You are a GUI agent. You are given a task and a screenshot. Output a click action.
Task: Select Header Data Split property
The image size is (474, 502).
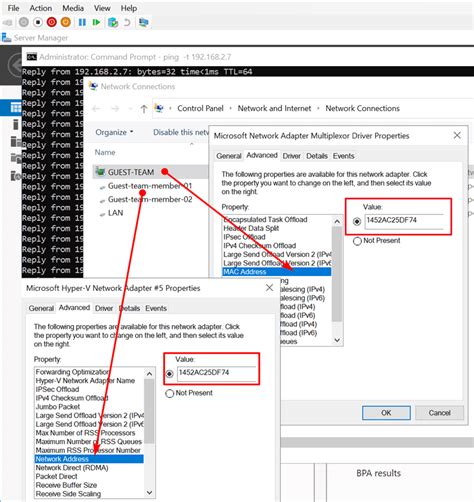coord(251,228)
